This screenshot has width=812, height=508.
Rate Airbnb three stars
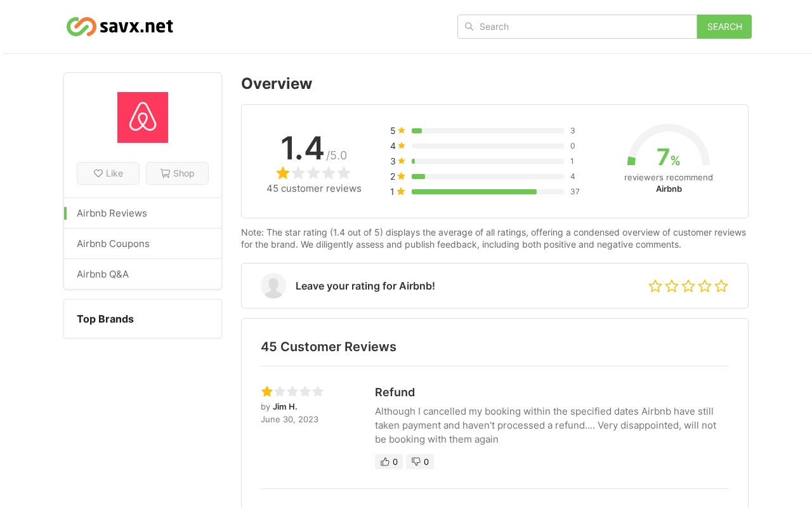pos(688,286)
